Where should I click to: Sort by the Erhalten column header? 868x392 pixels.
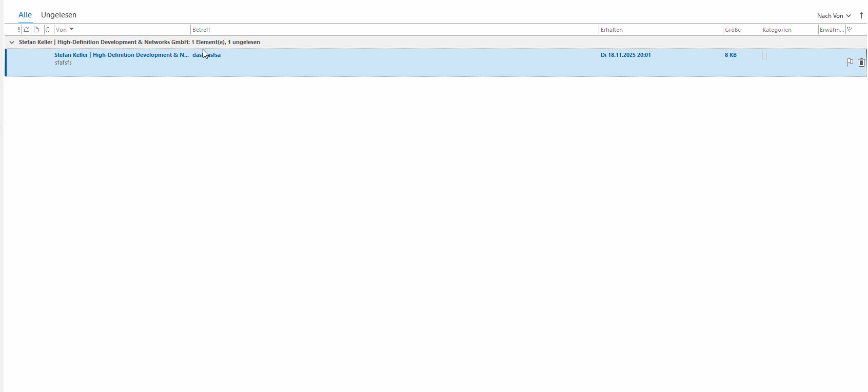click(611, 30)
